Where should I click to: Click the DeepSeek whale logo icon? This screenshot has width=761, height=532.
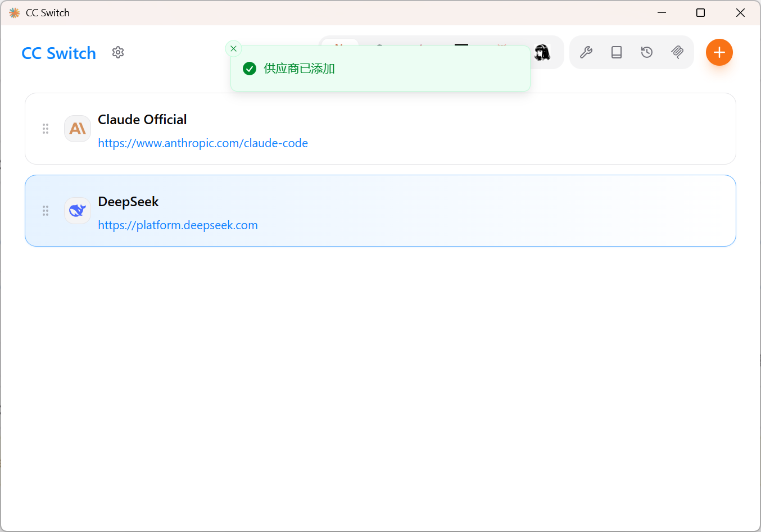[78, 211]
